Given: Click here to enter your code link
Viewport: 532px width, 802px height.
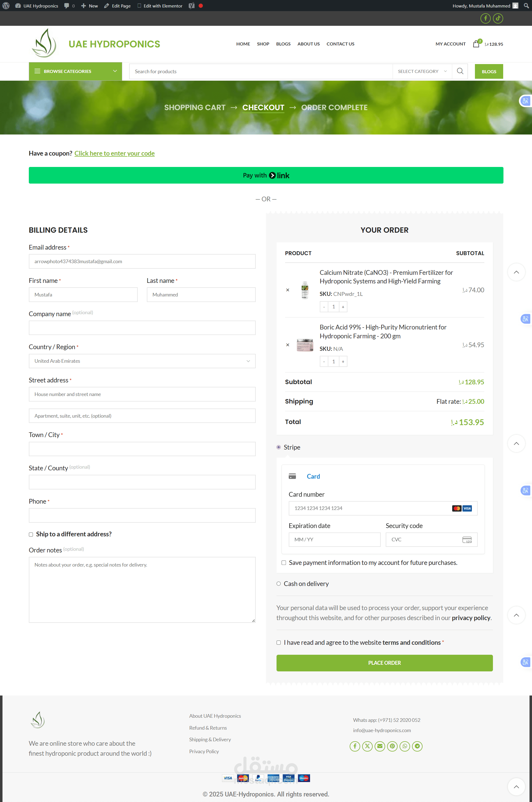Looking at the screenshot, I should tap(114, 153).
